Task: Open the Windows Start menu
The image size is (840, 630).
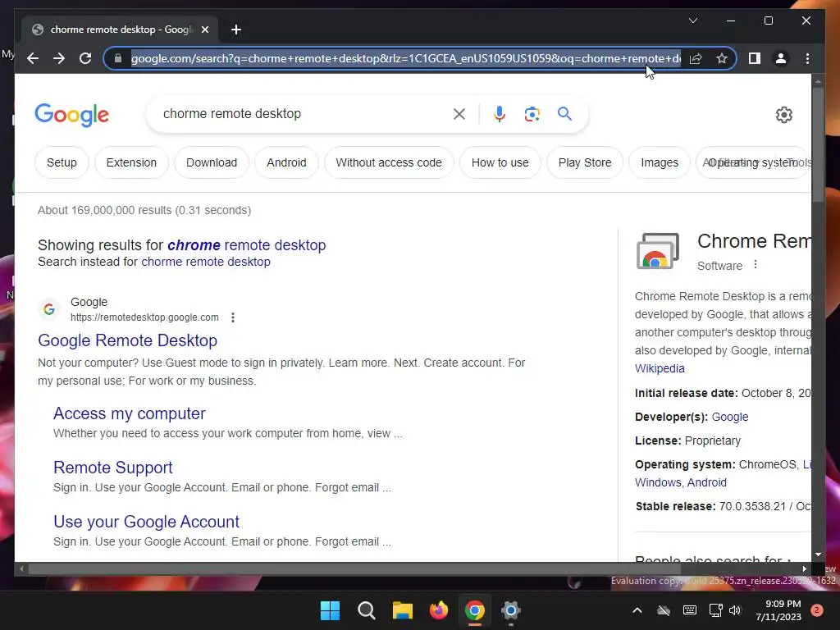Action: pyautogui.click(x=330, y=610)
